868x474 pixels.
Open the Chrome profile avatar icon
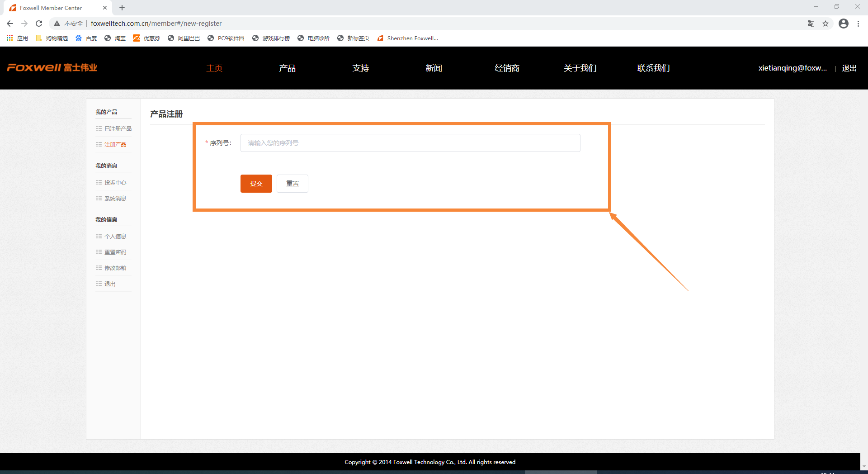(x=843, y=24)
